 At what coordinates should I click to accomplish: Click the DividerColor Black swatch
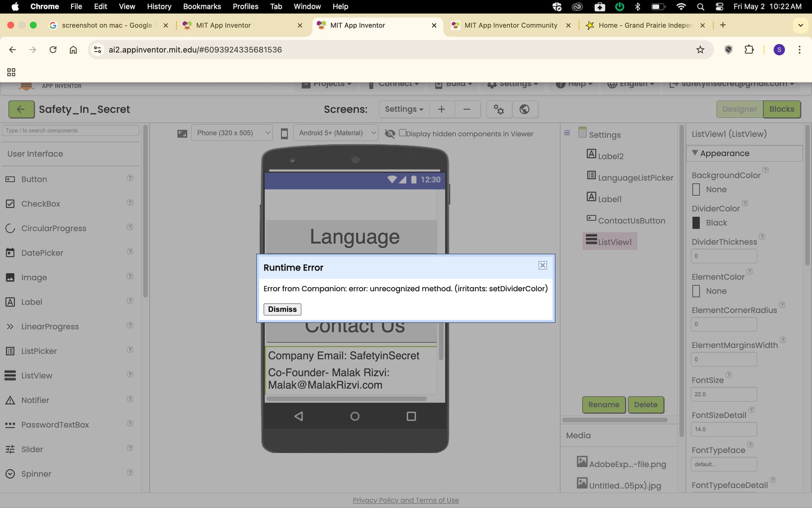click(x=696, y=223)
